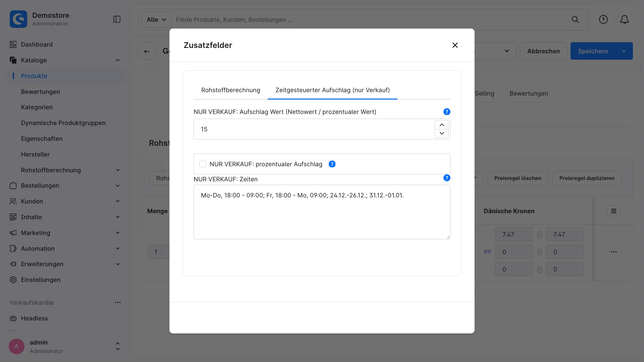Collapse the Kataloge menu chevron

pyautogui.click(x=118, y=60)
